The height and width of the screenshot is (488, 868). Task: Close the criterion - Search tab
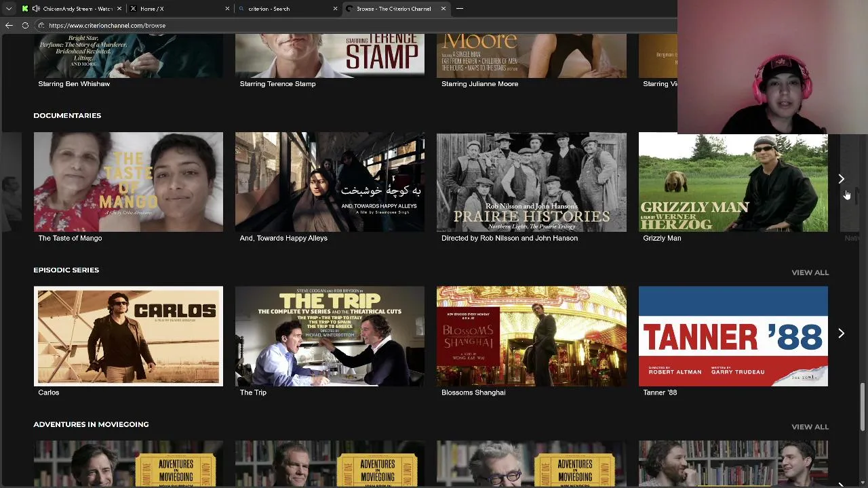point(335,9)
